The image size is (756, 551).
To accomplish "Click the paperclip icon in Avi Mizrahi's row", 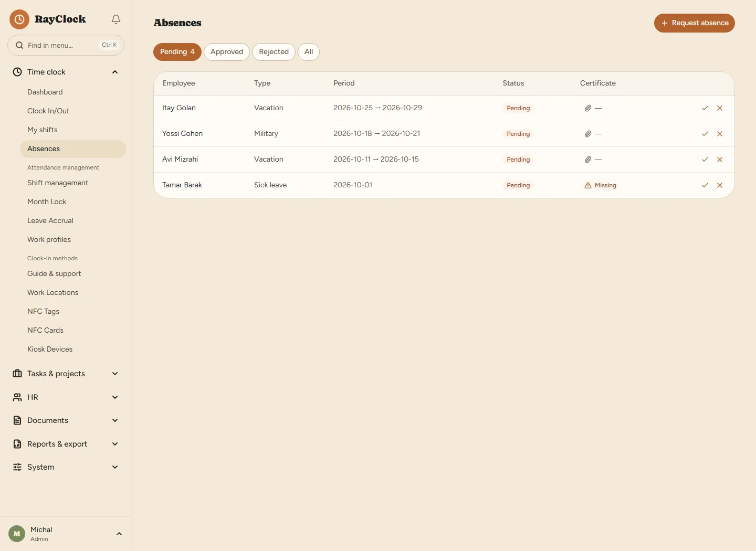I will pos(588,160).
